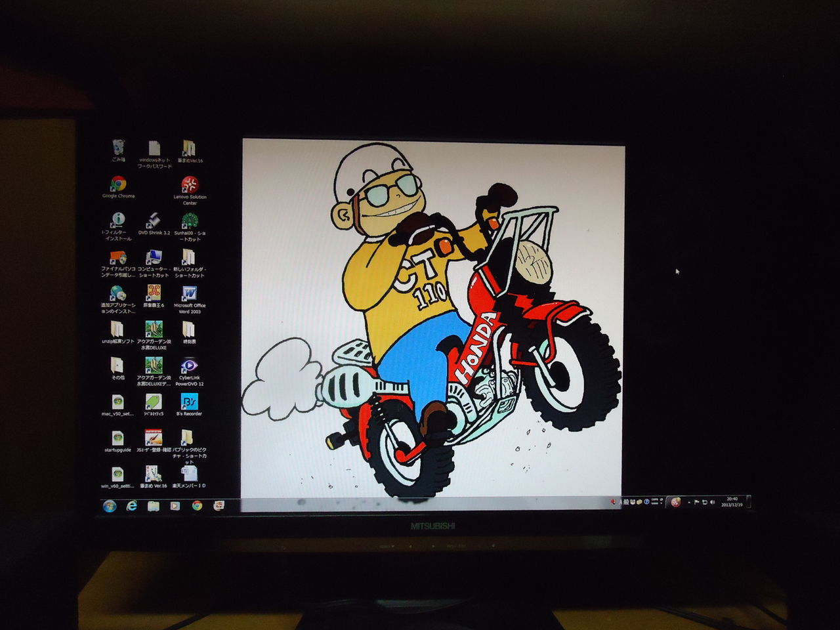Launch the B's Recorder shortcut

pos(189,405)
